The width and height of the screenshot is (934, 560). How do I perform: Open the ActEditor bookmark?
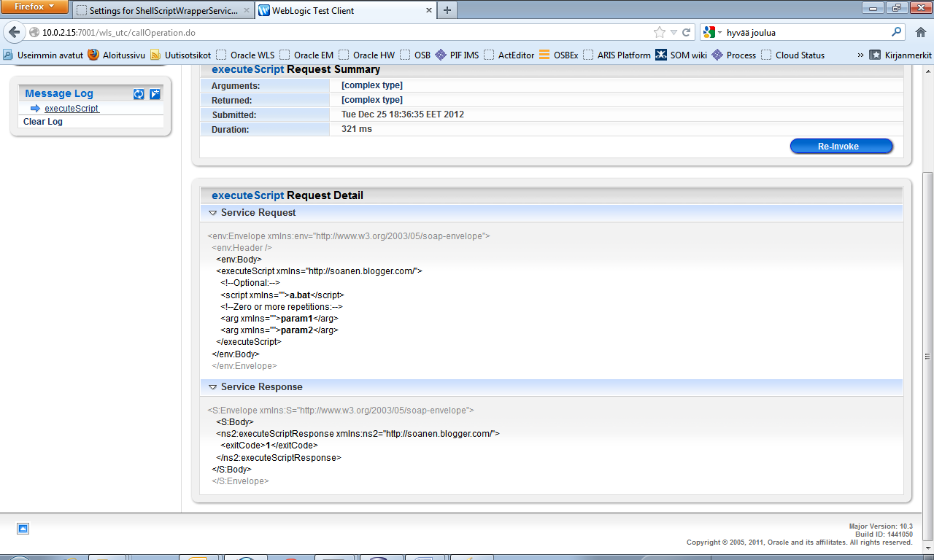tap(509, 55)
